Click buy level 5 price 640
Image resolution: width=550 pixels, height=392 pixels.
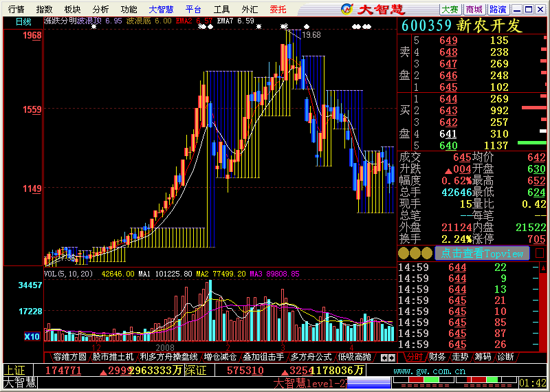[448, 146]
